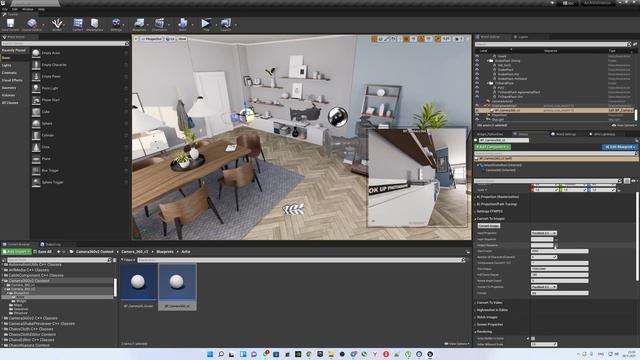Select Point Light in Place Actors
This screenshot has width=640, height=360.
80,88
